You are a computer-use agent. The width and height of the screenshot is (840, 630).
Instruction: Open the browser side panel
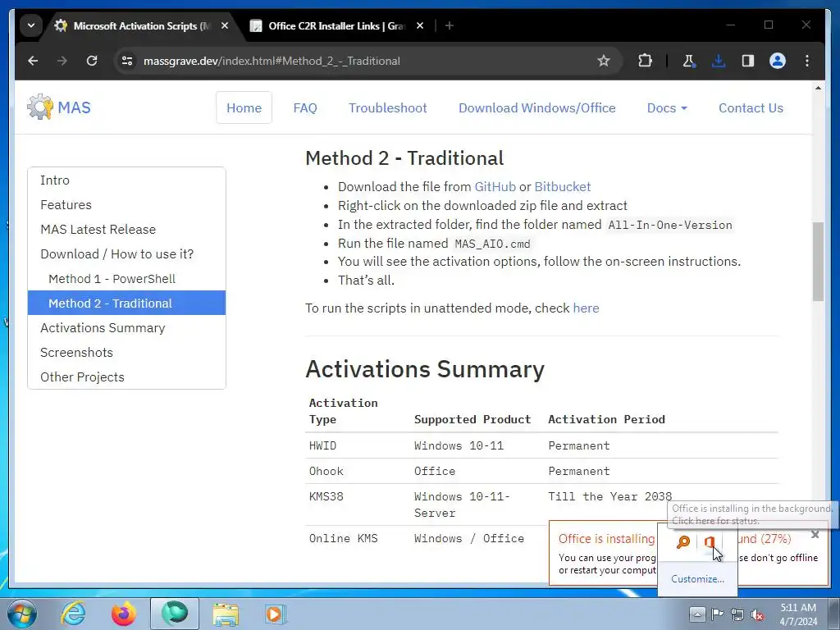click(x=748, y=61)
